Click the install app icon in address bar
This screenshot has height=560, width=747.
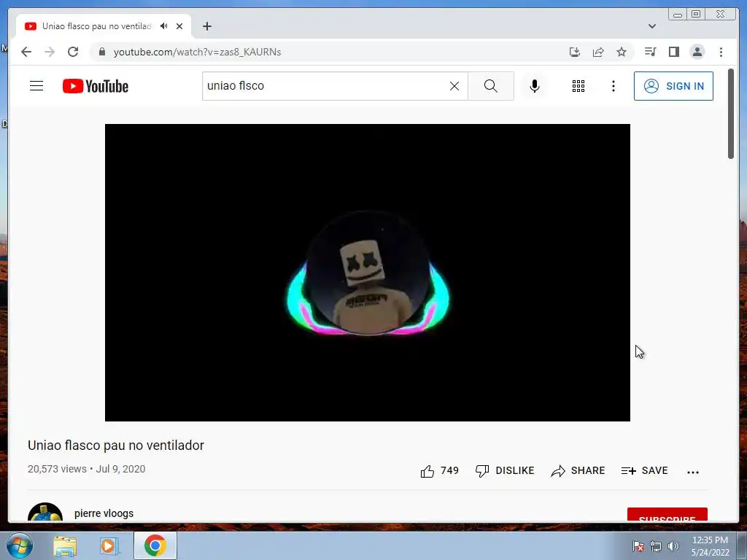[x=575, y=52]
